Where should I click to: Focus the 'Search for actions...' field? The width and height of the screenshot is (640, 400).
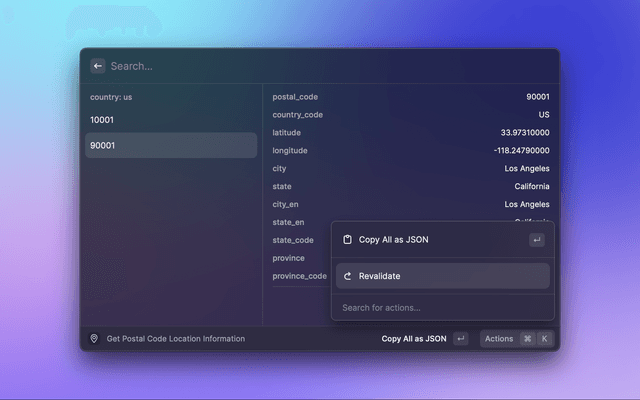440,308
